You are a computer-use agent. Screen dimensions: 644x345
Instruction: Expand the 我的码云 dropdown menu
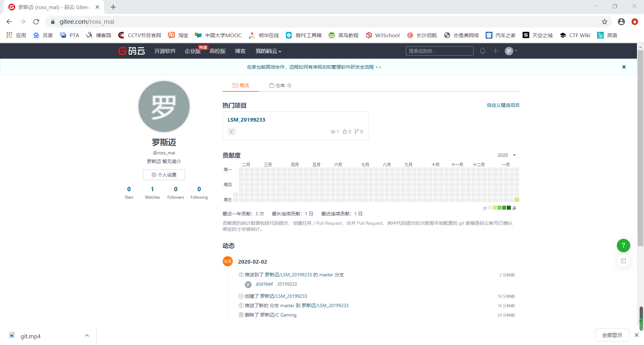click(268, 51)
